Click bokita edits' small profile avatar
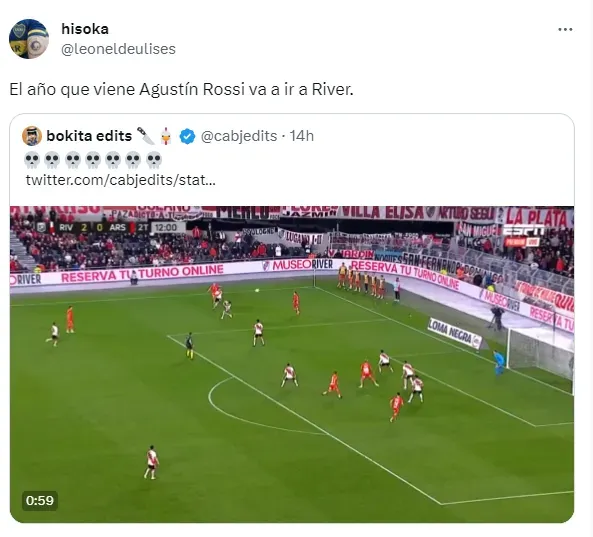Screen dimensions: 593x537 coord(32,136)
